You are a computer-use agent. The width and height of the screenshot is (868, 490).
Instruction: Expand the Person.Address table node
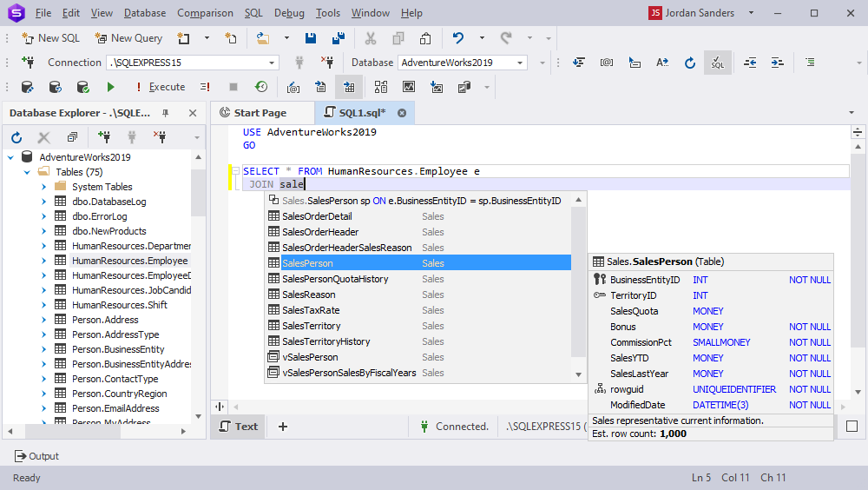[x=43, y=320]
